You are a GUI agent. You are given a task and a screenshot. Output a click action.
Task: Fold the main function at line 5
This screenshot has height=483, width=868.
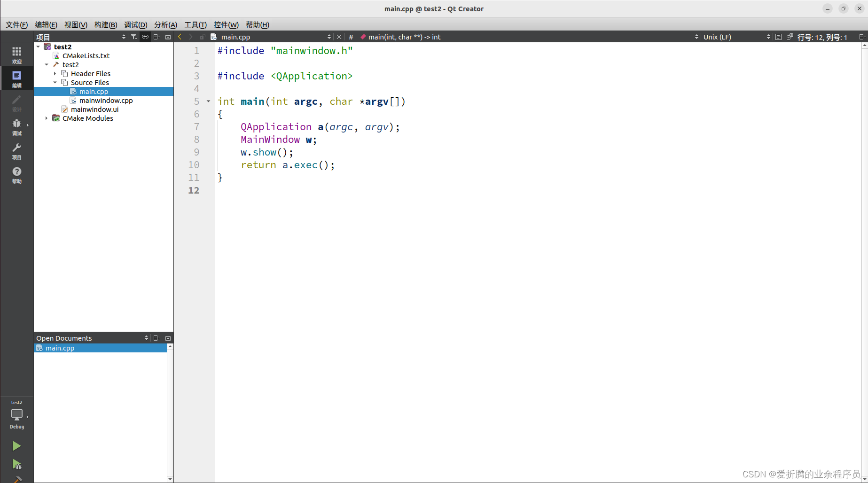[208, 101]
